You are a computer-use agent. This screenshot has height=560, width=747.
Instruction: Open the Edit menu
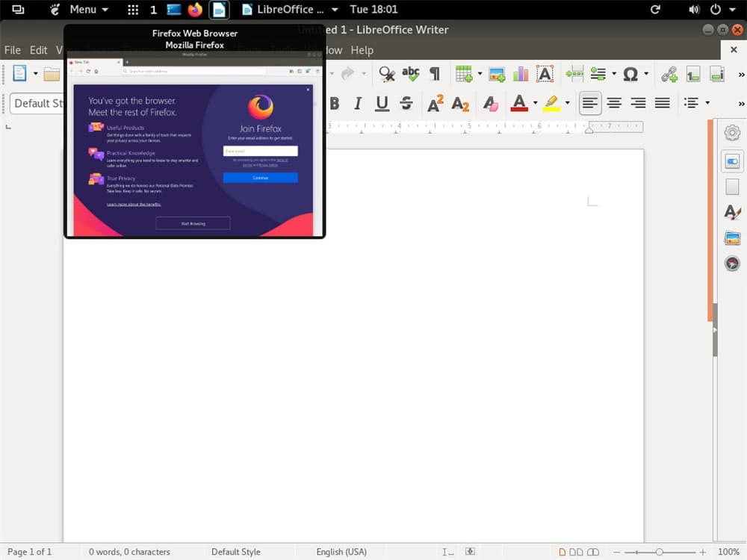[x=38, y=50]
